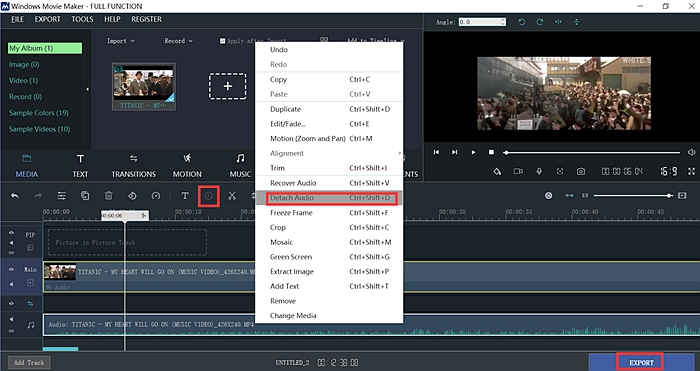Mute the audio track speaker
The width and height of the screenshot is (700, 371).
coord(11,319)
